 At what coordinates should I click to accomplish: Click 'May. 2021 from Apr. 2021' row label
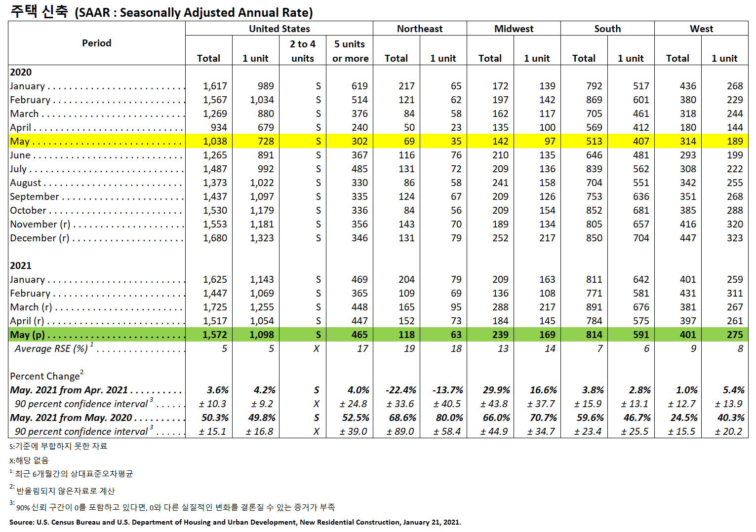tap(69, 390)
